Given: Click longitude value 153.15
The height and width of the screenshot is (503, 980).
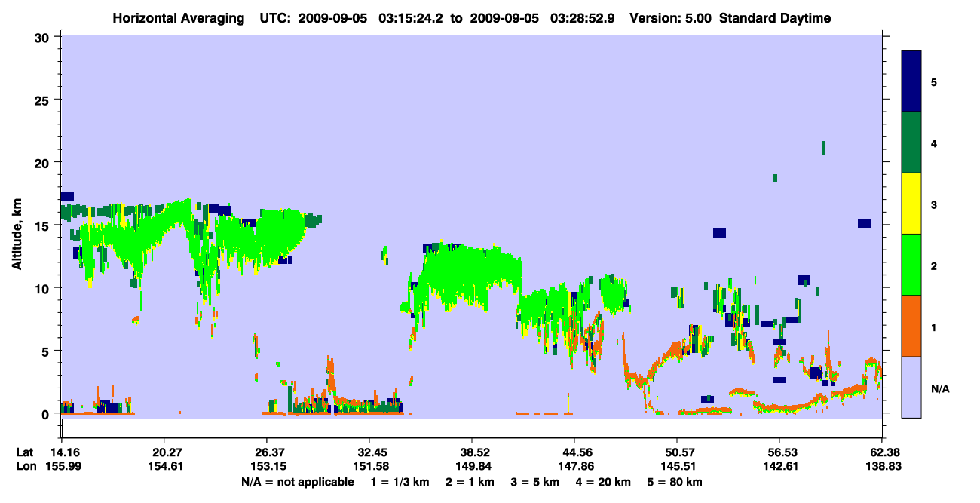Looking at the screenshot, I should tap(267, 466).
